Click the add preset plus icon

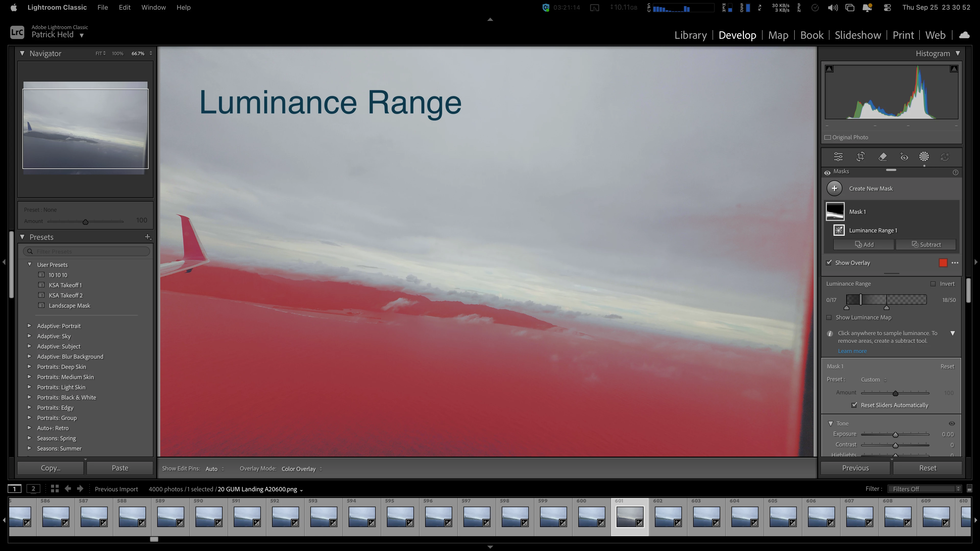click(148, 237)
